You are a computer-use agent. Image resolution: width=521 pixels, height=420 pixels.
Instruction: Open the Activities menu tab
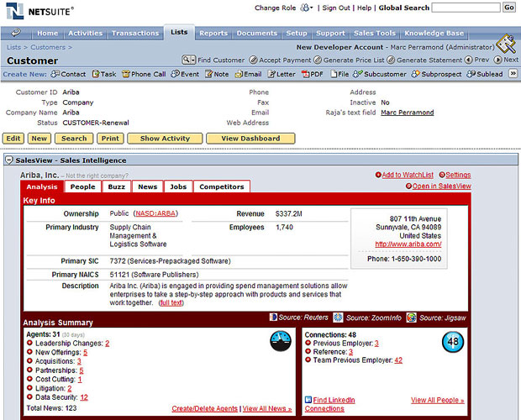coord(86,34)
